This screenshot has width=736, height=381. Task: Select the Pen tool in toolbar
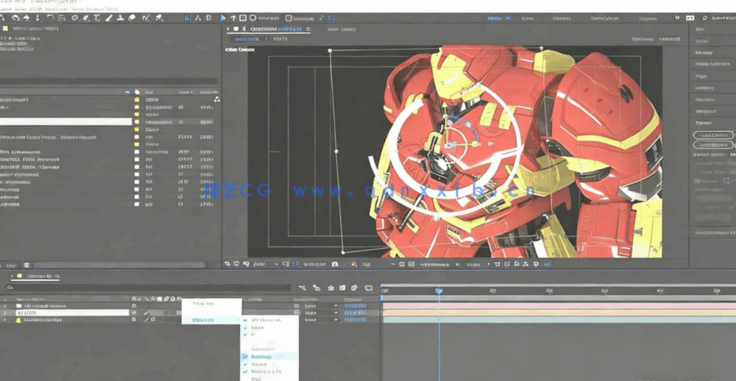(x=85, y=18)
